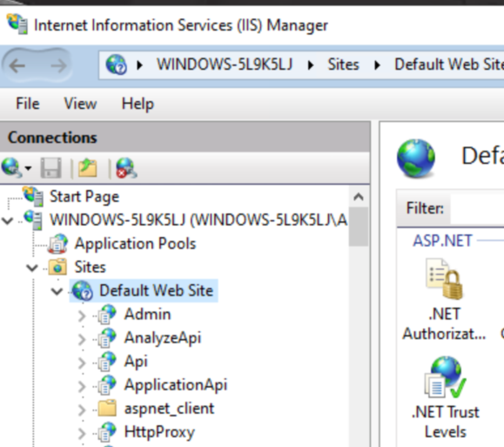Click the large globe icon in the Default Web Site header
The image size is (504, 447).
(416, 159)
